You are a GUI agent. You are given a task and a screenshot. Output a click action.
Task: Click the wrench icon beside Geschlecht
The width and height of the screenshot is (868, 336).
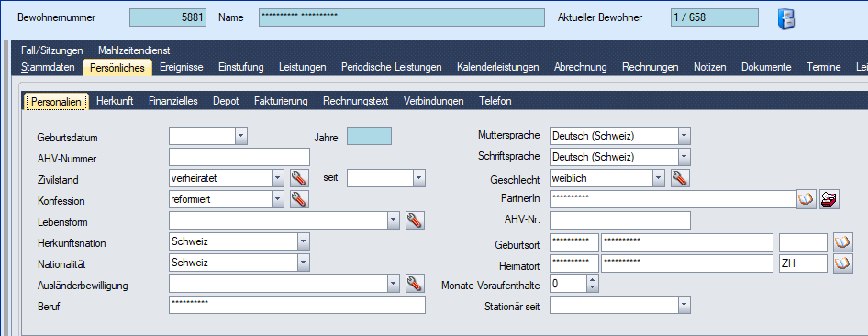pos(680,178)
